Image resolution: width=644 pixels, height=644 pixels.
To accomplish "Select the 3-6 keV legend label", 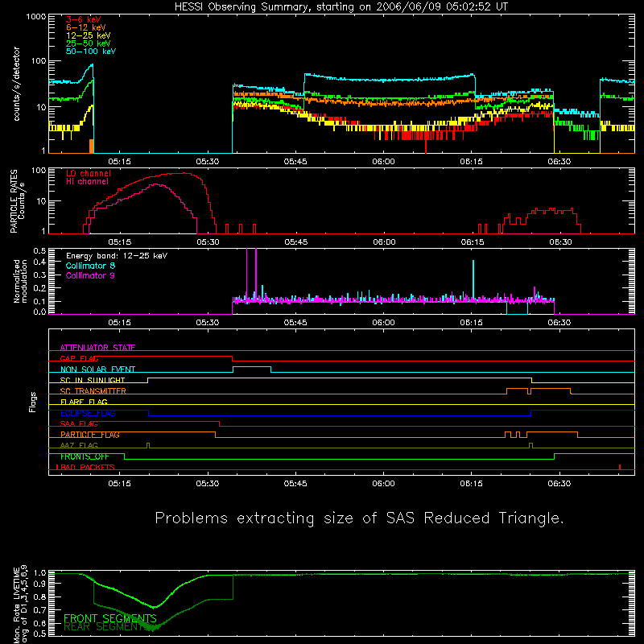I will click(x=84, y=19).
